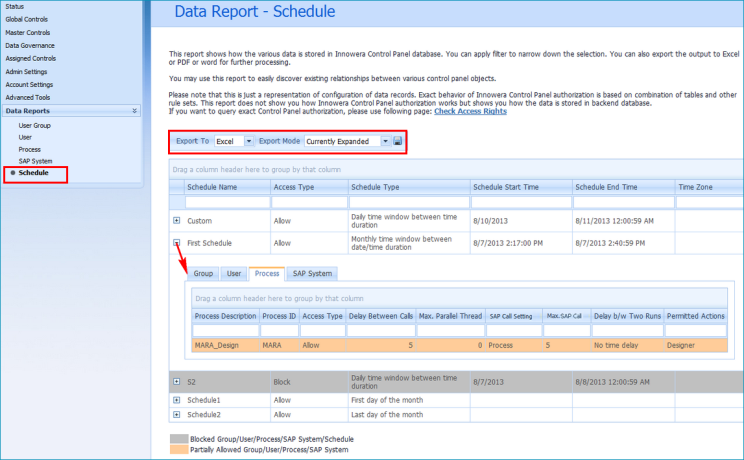Sort by Permitted Actions column header
This screenshot has width=744, height=460.
[x=696, y=316]
